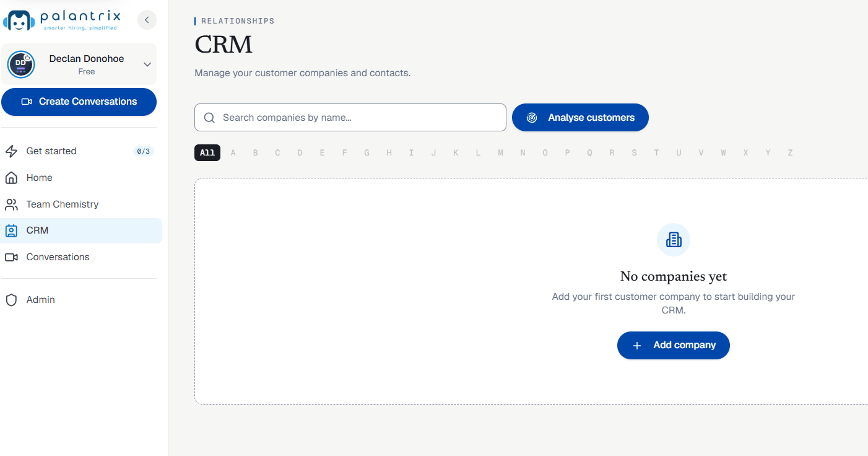This screenshot has width=868, height=456.
Task: Click the Analyse customers button
Action: pos(580,118)
